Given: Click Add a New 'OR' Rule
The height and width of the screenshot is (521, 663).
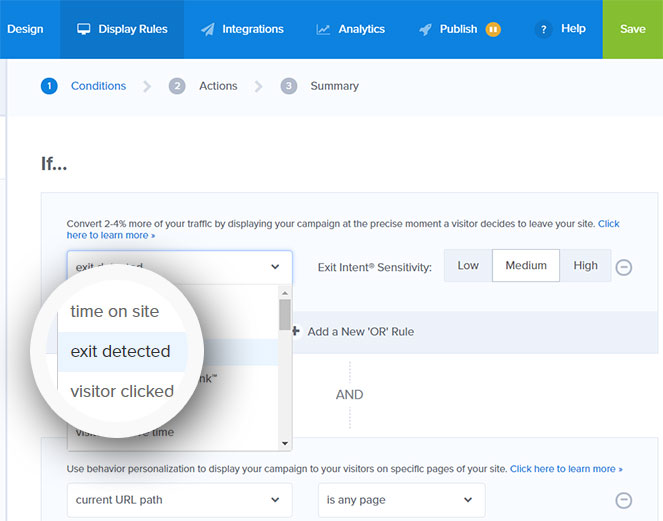Looking at the screenshot, I should click(x=353, y=332).
